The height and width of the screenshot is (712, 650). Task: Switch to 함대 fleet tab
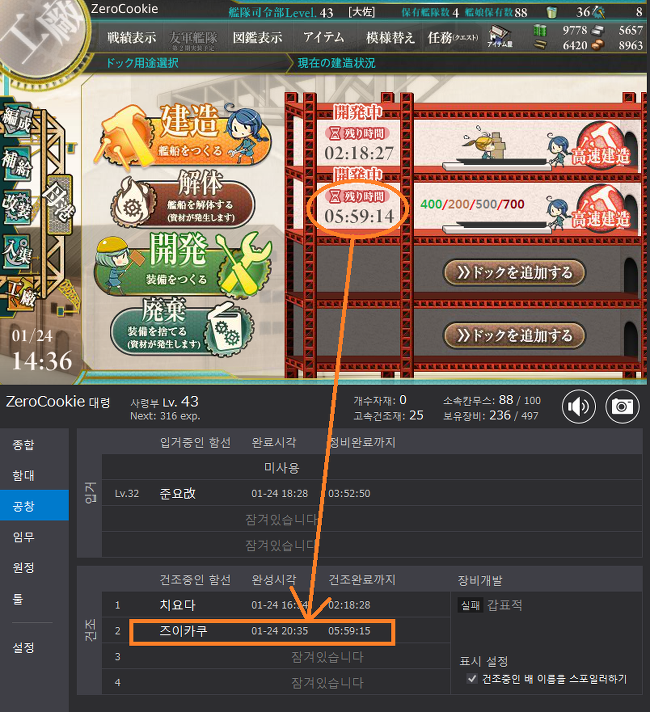(x=35, y=475)
